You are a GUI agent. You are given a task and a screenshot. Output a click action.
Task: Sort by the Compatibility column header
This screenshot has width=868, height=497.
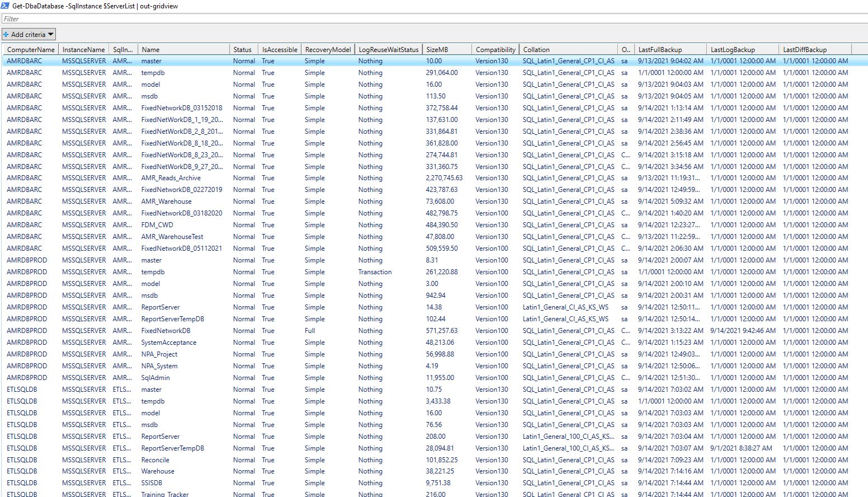(x=495, y=50)
